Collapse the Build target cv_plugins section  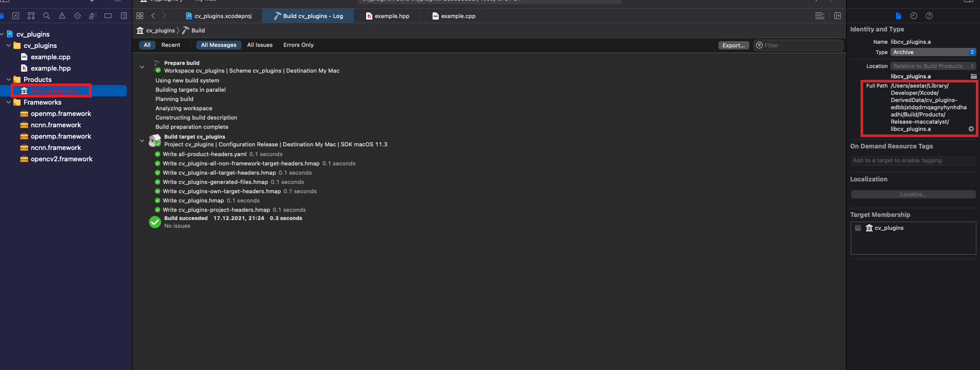point(142,140)
